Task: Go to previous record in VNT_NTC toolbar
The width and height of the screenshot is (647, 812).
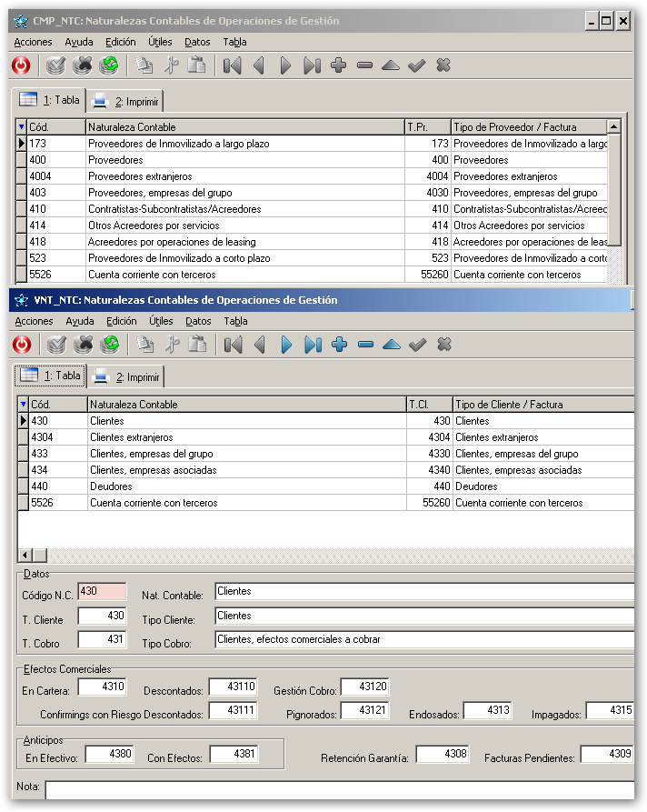Action: coord(261,345)
